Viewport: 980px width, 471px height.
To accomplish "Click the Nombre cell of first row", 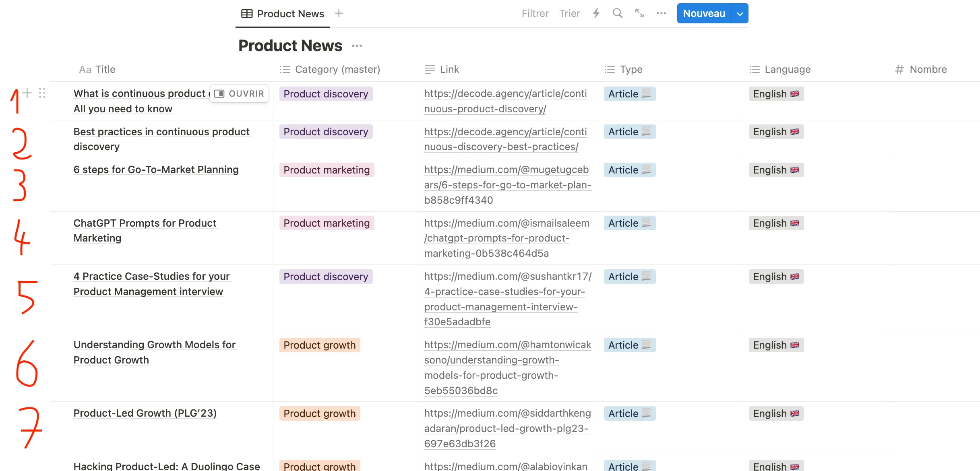I will (933, 101).
